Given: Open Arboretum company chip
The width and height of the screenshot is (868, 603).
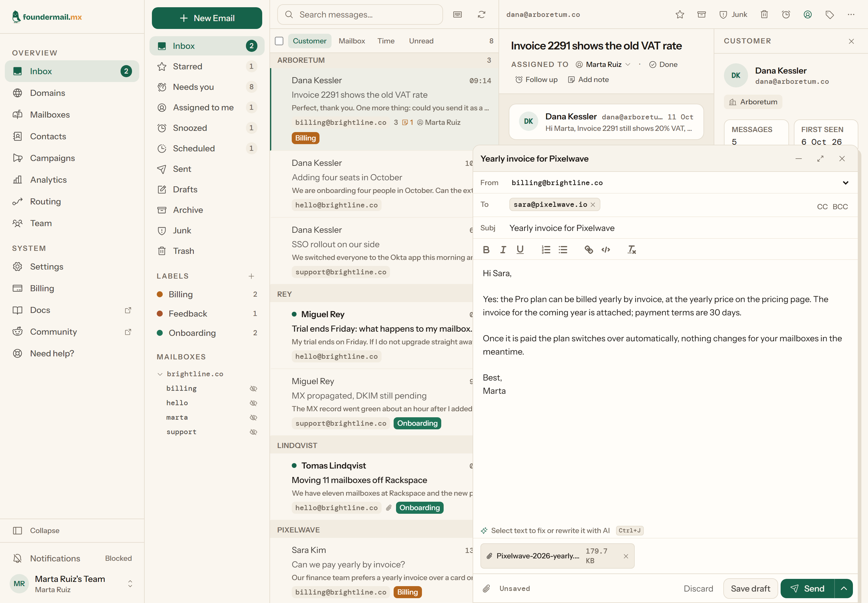Looking at the screenshot, I should [753, 102].
